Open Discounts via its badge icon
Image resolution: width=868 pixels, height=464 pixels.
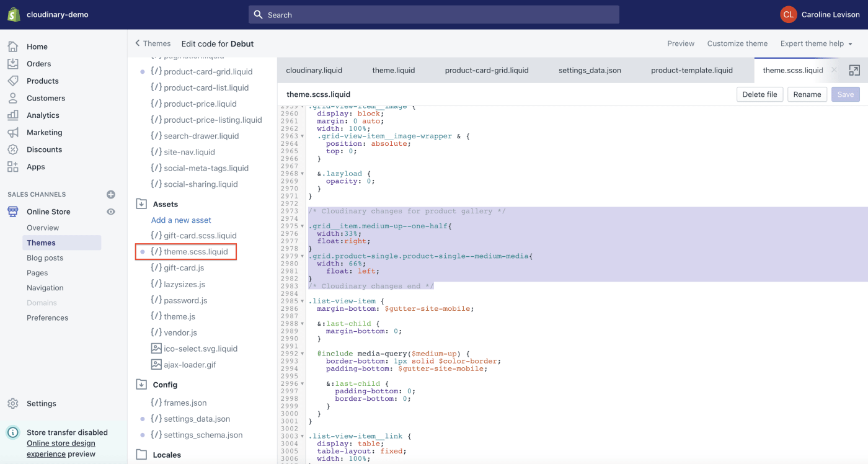coord(12,149)
